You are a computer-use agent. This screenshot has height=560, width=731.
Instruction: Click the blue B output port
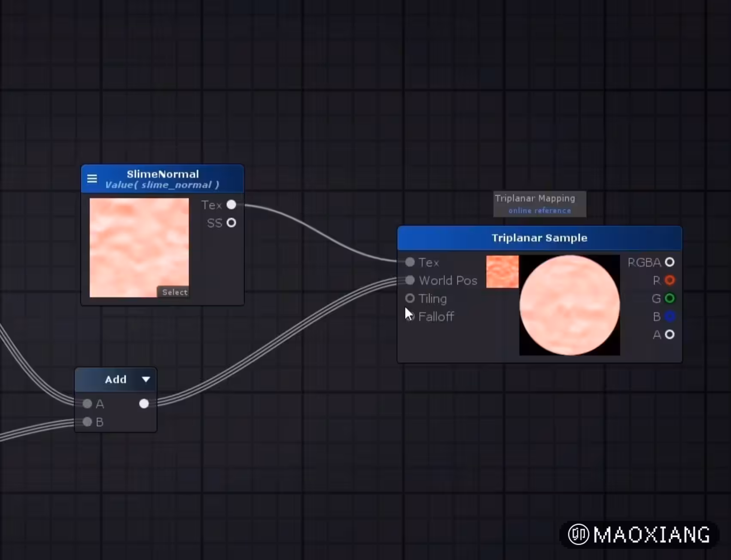670,317
